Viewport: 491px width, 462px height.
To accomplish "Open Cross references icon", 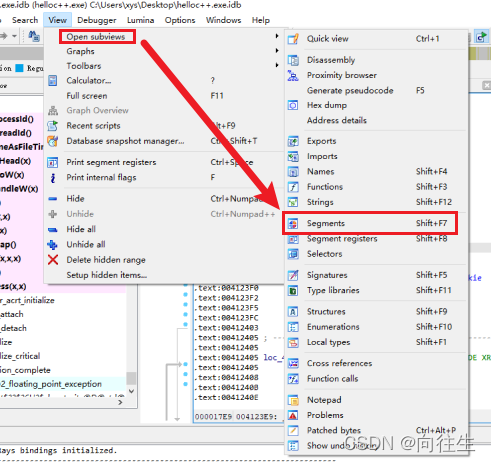I will (293, 363).
